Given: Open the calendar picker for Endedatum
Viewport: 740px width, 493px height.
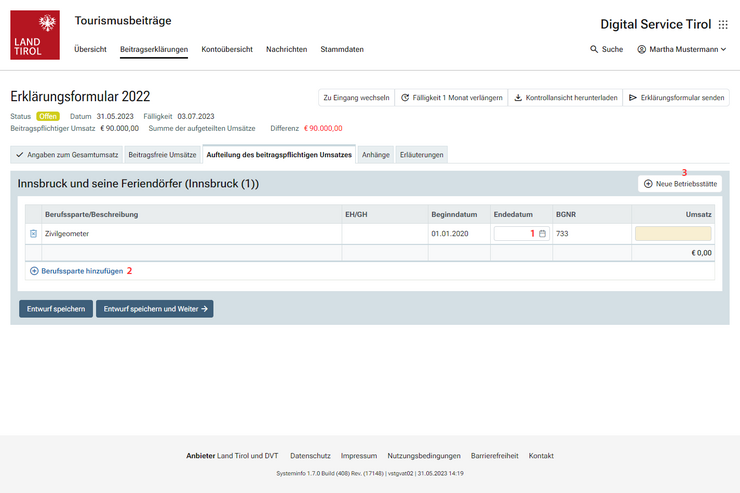Looking at the screenshot, I should coord(542,233).
